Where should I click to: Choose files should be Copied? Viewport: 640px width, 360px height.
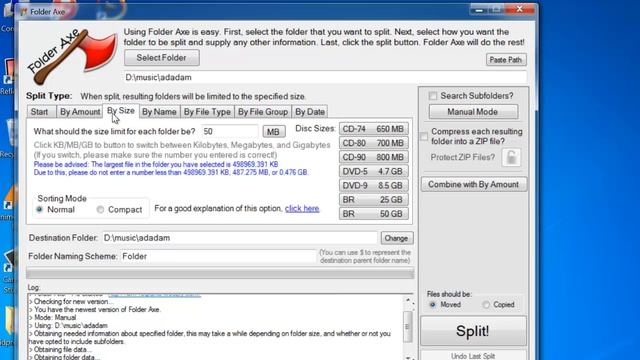click(x=486, y=304)
